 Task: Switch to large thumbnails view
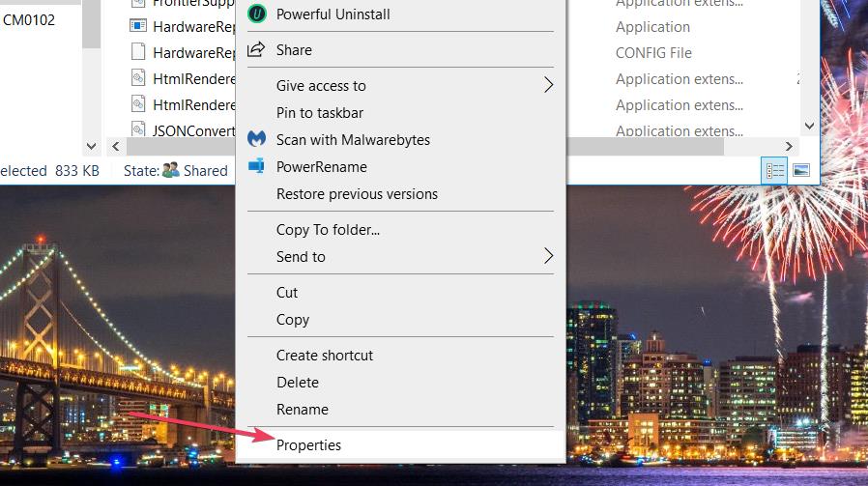click(x=800, y=170)
